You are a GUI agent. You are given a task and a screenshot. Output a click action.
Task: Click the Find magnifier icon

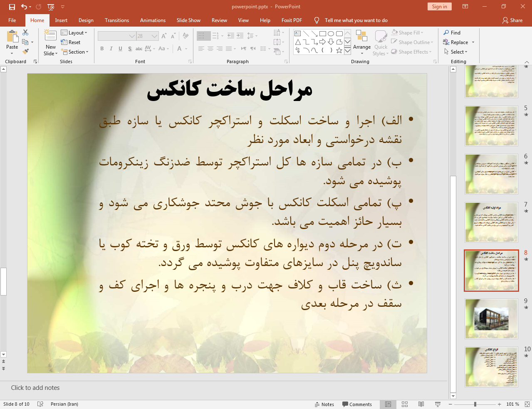[x=446, y=32]
